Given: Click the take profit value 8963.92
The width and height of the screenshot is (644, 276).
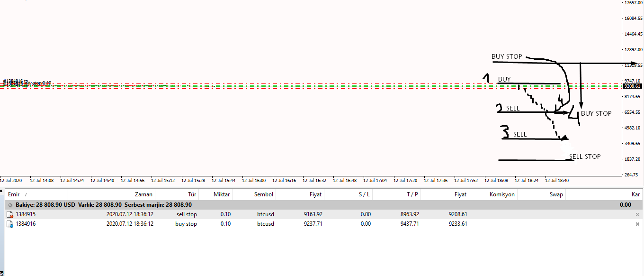Looking at the screenshot, I should [x=410, y=214].
